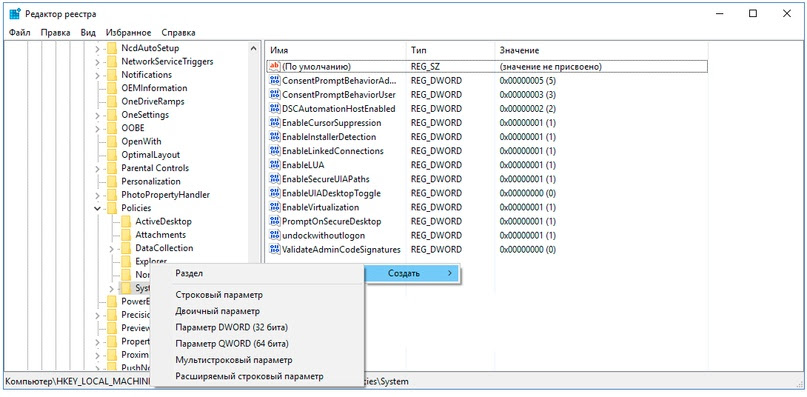
Task: Open the Вид menu
Action: (x=88, y=32)
